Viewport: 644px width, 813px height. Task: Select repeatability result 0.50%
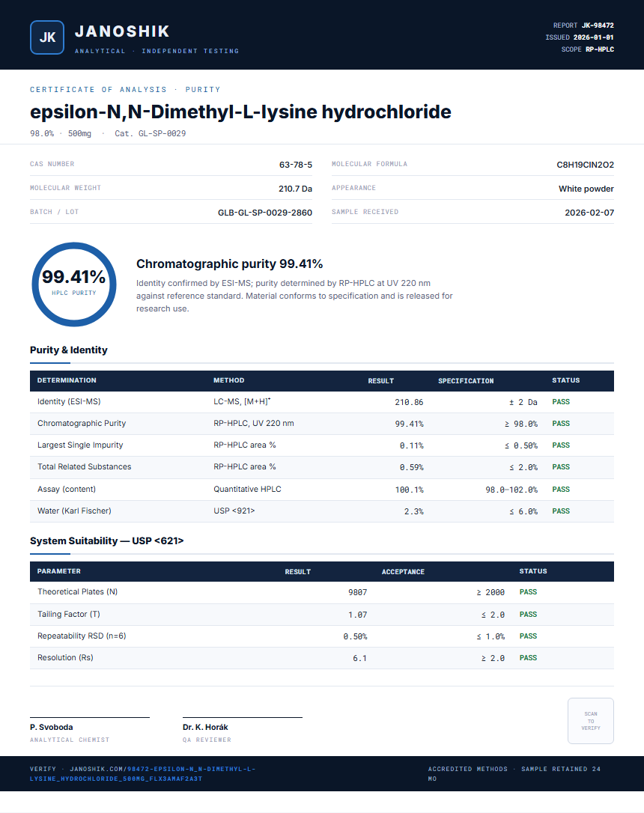[355, 637]
